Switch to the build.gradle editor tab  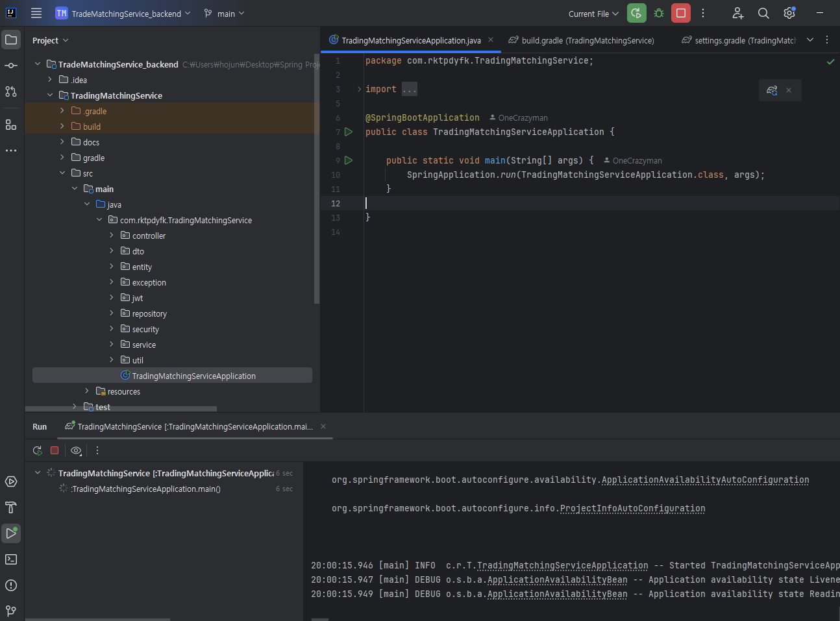coord(581,40)
